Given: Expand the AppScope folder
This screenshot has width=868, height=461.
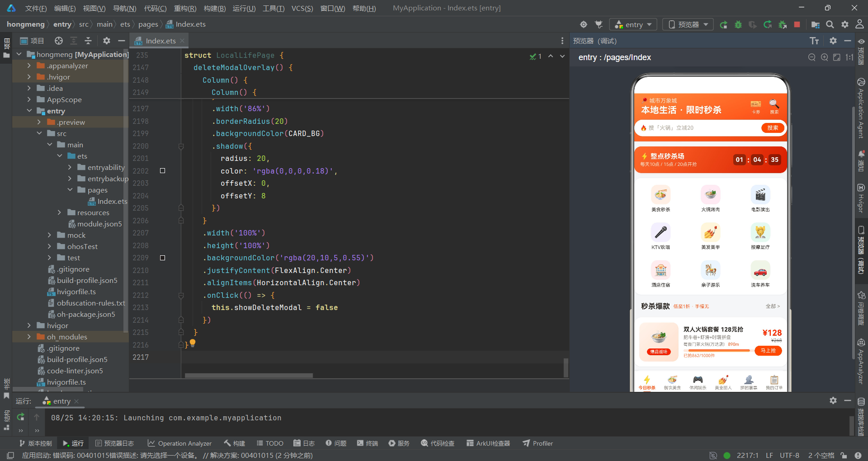Looking at the screenshot, I should click(29, 99).
